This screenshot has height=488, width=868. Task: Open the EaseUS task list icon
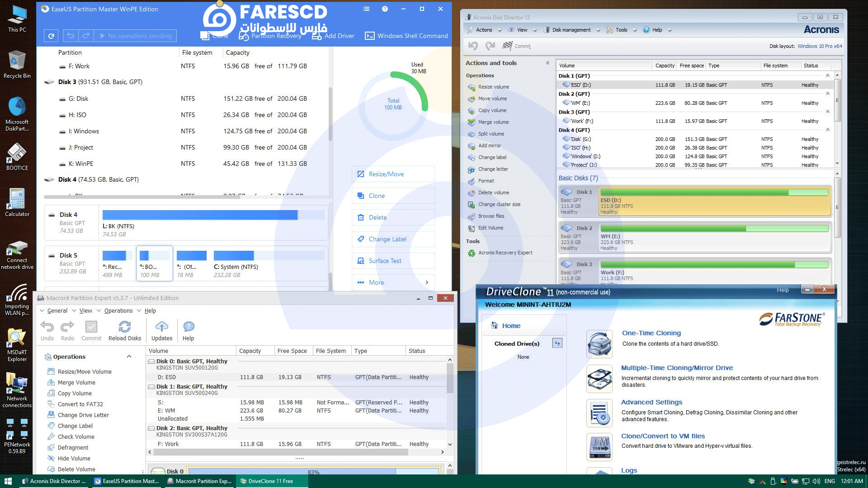point(366,9)
